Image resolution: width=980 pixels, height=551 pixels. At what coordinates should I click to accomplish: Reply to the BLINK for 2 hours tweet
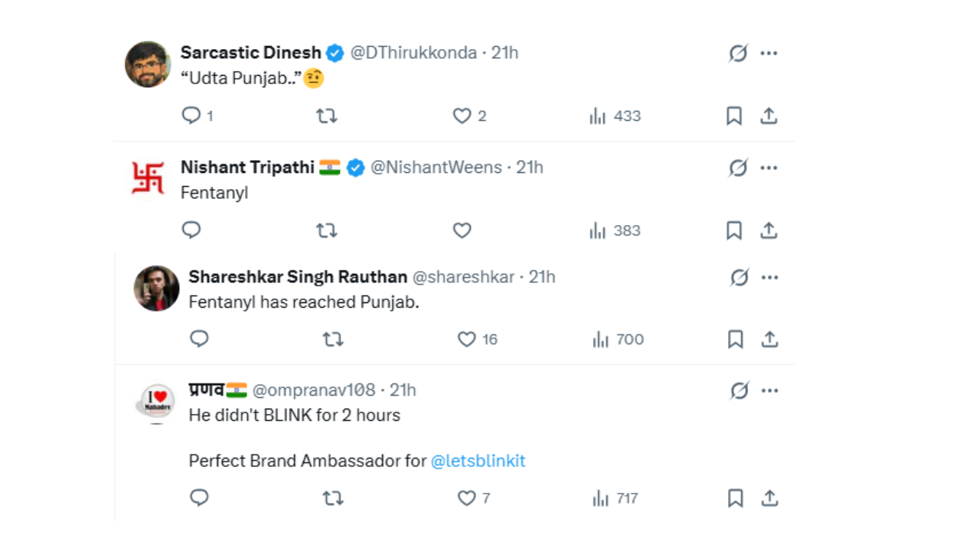coord(199,498)
